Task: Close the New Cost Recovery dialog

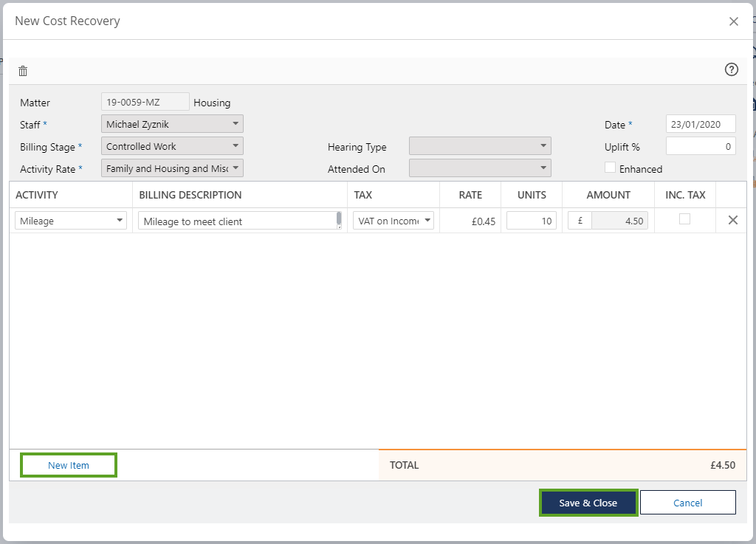Action: 733,21
